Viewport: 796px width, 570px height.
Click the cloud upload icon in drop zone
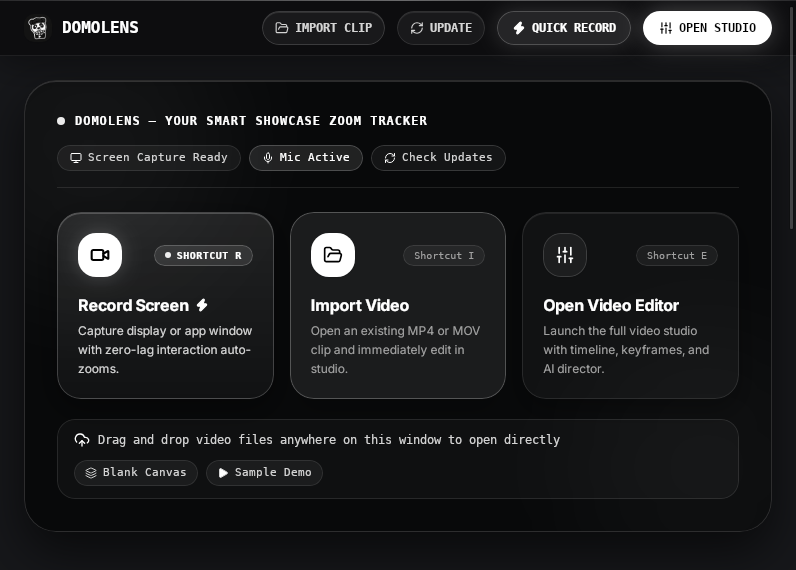[82, 440]
